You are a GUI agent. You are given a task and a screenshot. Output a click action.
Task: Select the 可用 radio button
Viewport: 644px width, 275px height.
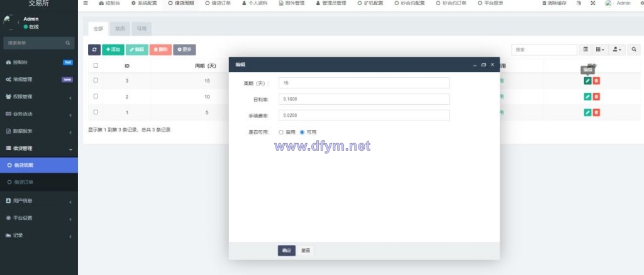(303, 132)
